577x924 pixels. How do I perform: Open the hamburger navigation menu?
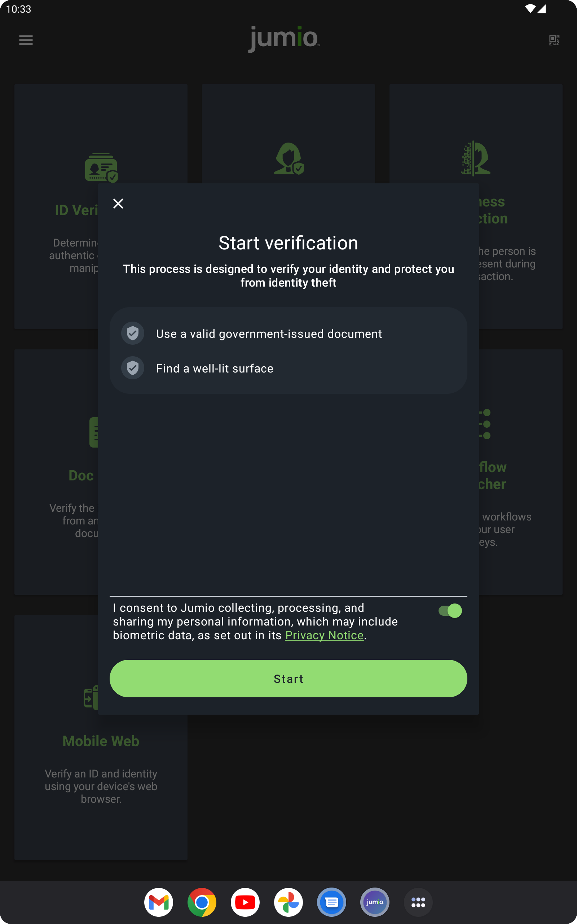(26, 40)
